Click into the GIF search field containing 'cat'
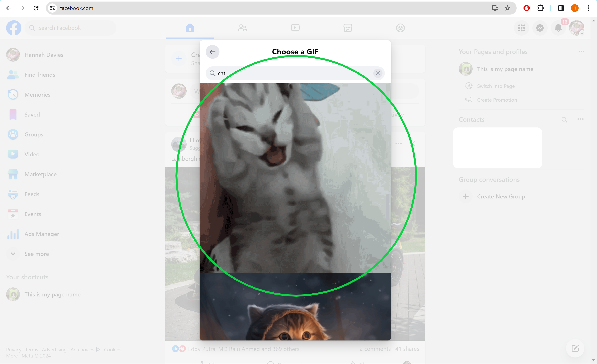This screenshot has height=364, width=597. coord(295,73)
